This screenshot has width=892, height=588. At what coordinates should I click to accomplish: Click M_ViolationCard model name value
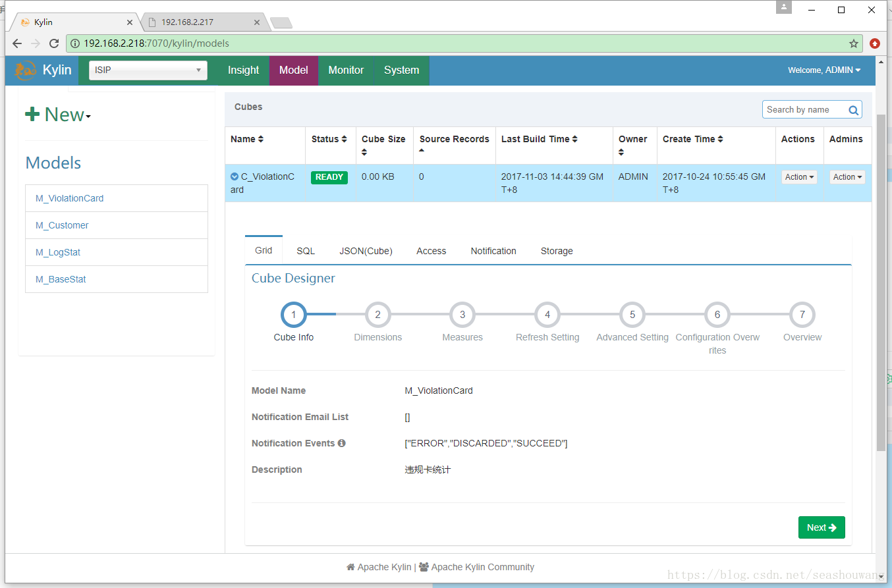[439, 390]
